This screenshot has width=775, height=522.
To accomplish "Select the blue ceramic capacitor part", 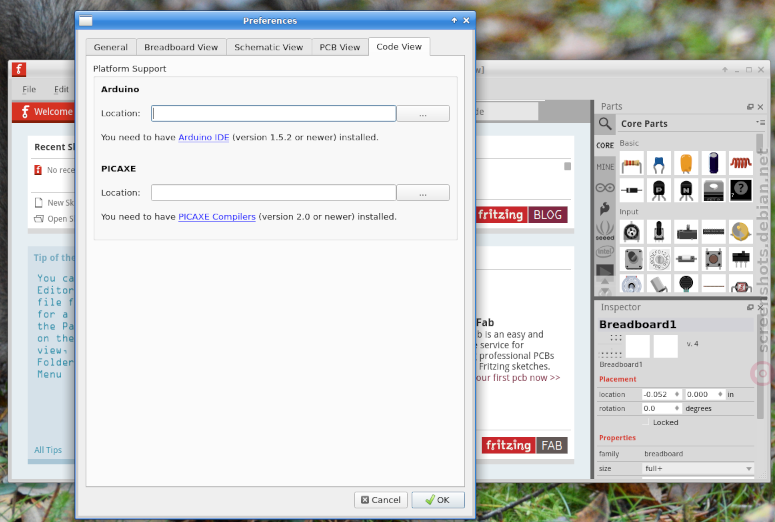I will coord(659,164).
